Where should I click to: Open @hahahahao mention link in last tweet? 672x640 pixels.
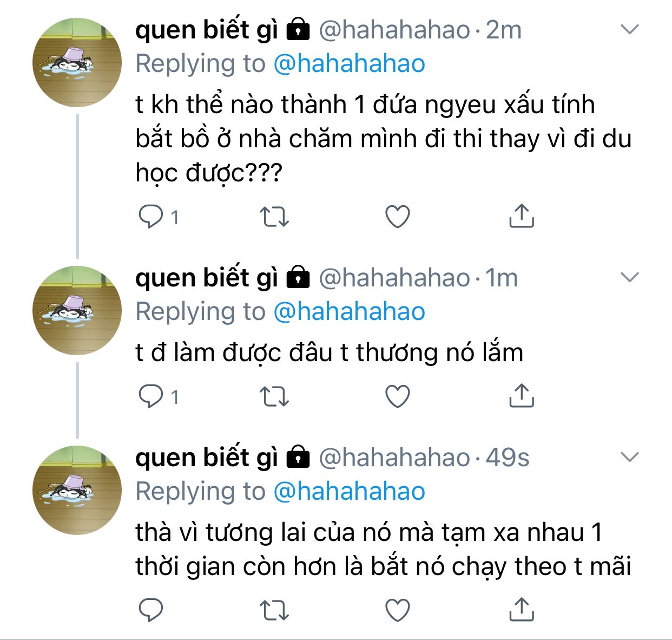pyautogui.click(x=349, y=492)
